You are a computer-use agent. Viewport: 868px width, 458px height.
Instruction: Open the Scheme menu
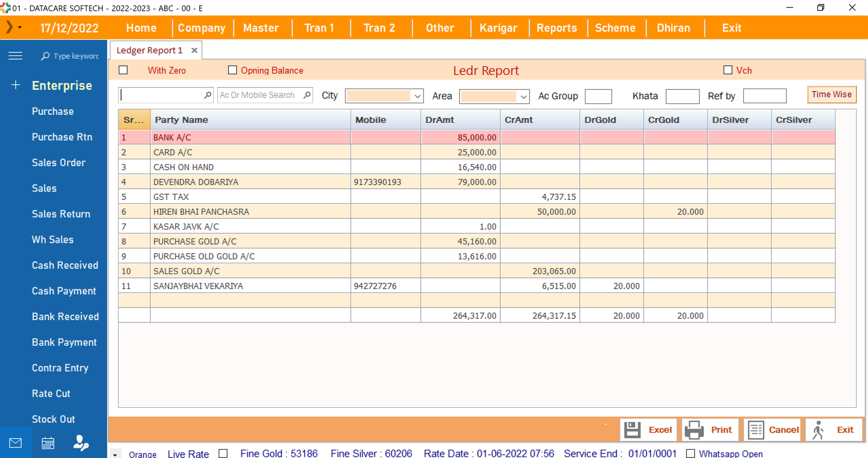coord(615,28)
